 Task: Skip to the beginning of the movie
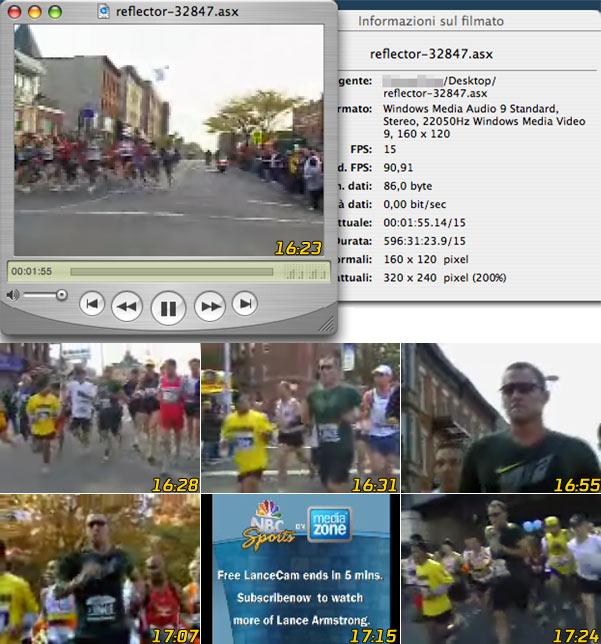(x=92, y=304)
